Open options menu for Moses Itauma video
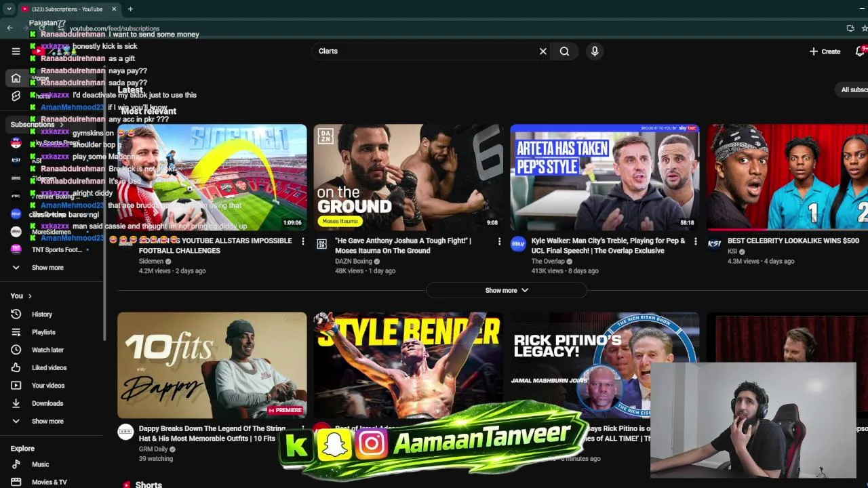Screen dimensions: 868x488 pos(499,241)
